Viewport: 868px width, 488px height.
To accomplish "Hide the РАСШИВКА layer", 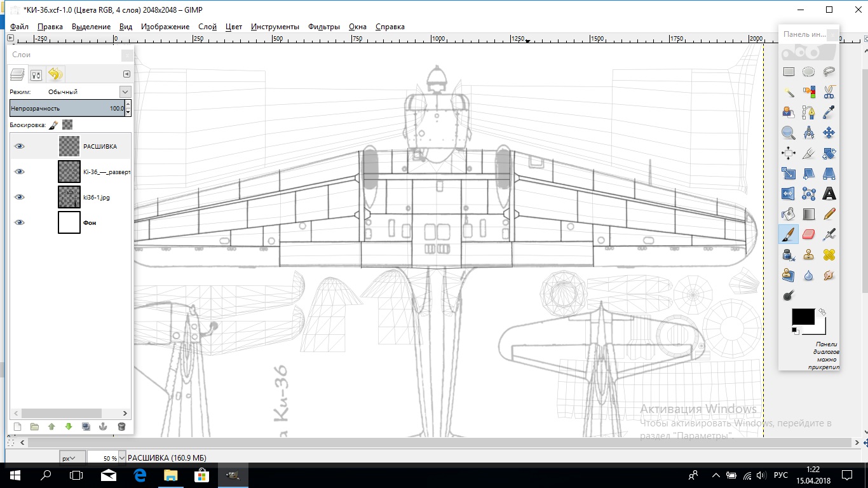I will [20, 146].
